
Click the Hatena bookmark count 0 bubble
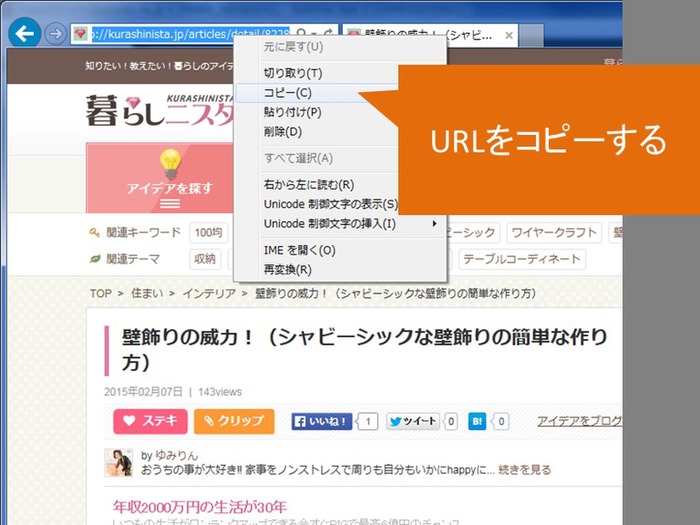point(501,421)
